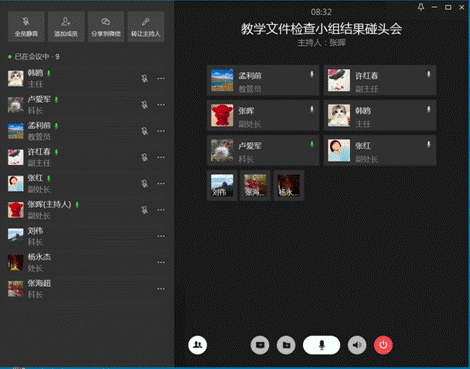Mute 韩鸥 via mic icon in member list
The width and height of the screenshot is (470, 369).
[x=144, y=79]
